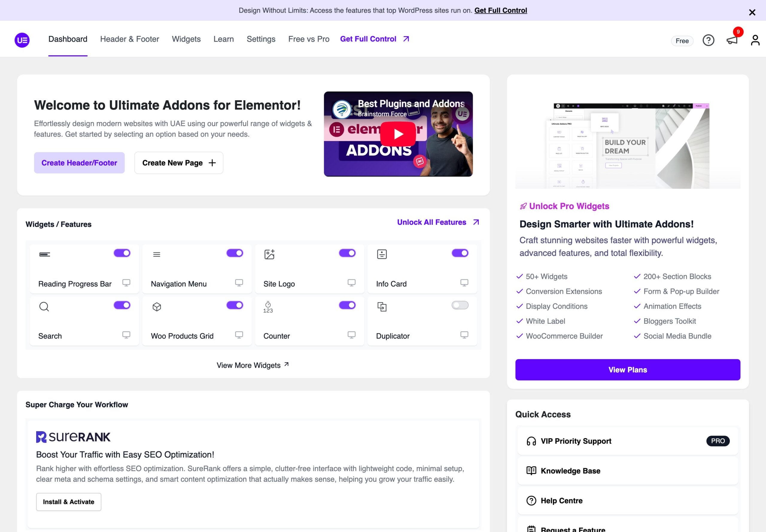Open the Reading Progress Bar demo monitor icon
766x532 pixels.
pyautogui.click(x=126, y=283)
